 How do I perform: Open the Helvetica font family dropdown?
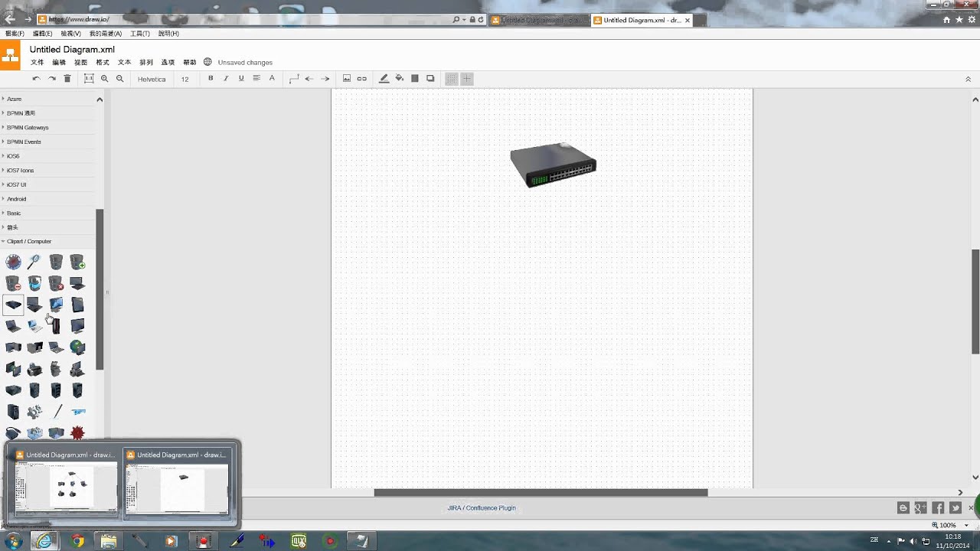pyautogui.click(x=152, y=79)
